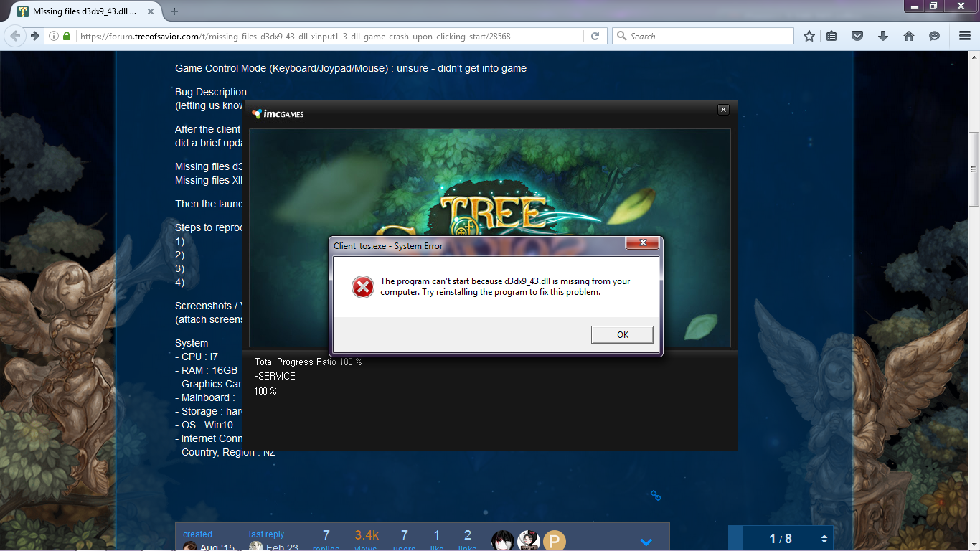Open the Firefox hamburger menu

(x=964, y=36)
